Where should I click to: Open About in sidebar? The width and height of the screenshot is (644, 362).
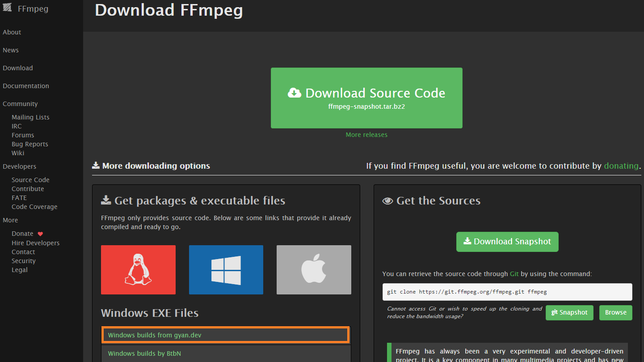pyautogui.click(x=12, y=32)
